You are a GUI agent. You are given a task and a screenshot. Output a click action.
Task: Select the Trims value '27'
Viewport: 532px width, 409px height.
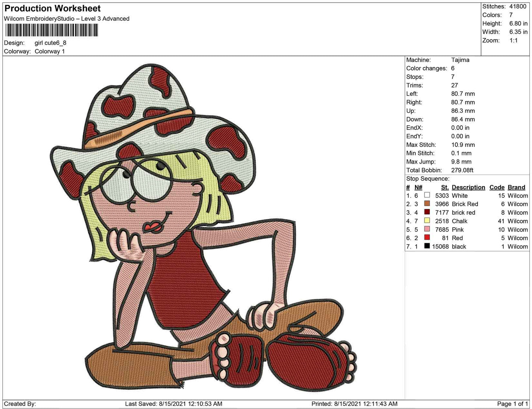[x=455, y=85]
